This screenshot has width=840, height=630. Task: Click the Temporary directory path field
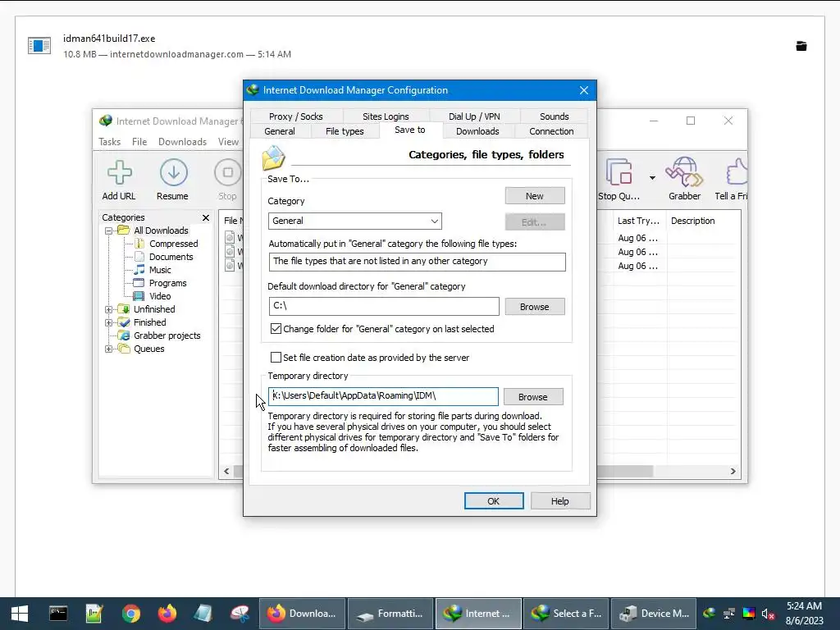tap(383, 396)
